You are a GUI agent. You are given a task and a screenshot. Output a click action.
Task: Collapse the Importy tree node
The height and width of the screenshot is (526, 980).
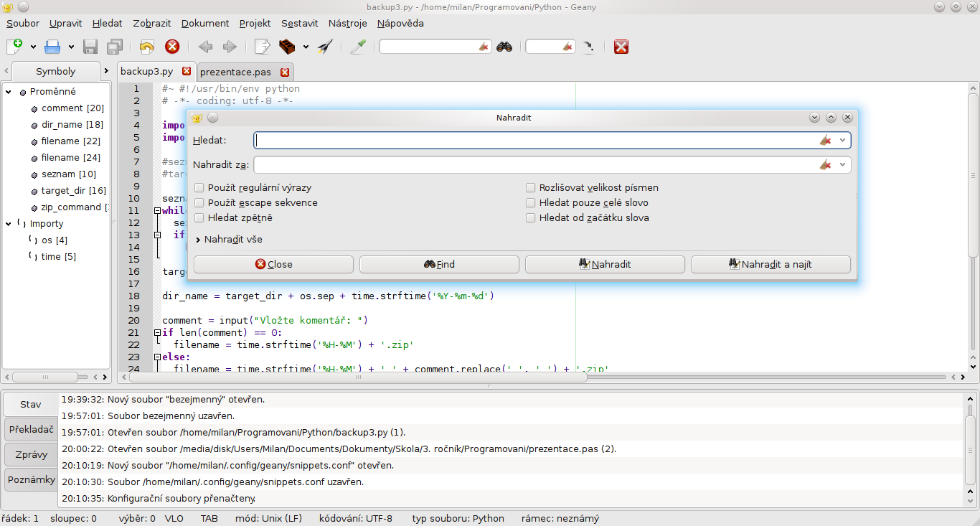9,224
